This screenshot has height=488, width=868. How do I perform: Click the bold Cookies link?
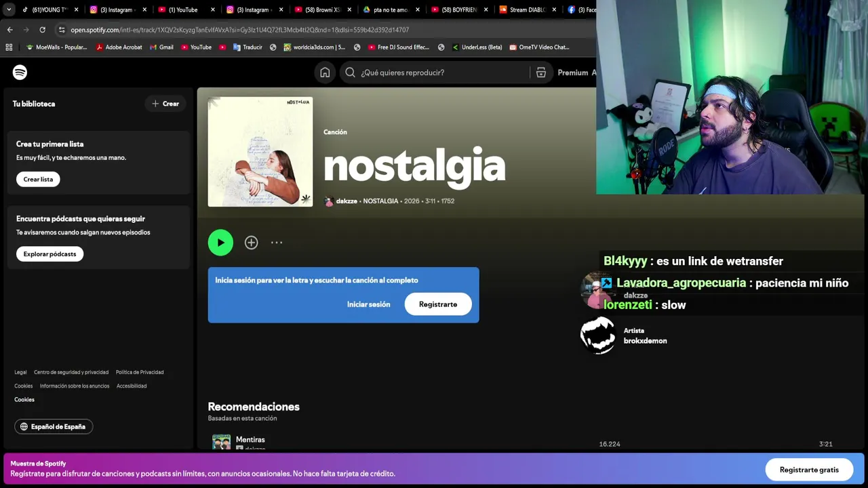[24, 399]
